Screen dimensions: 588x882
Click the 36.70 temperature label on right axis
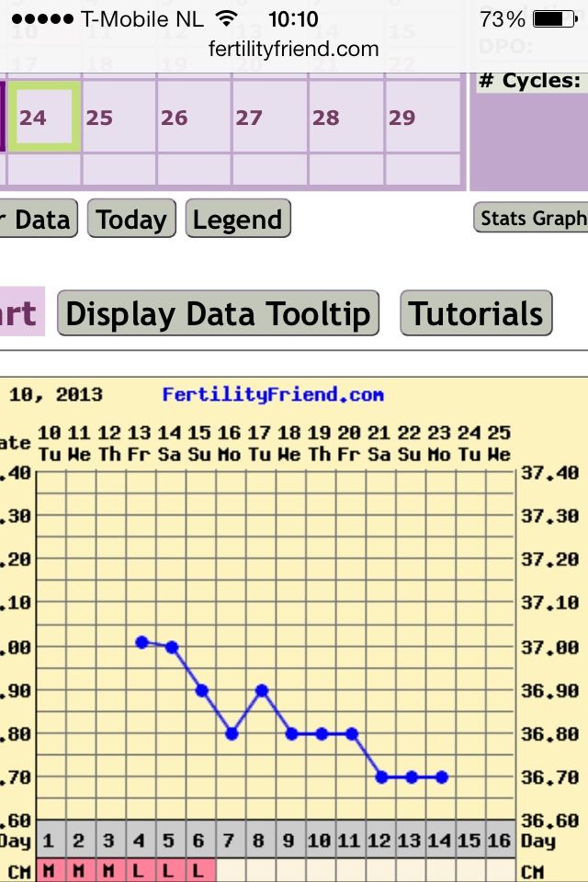coord(549,777)
